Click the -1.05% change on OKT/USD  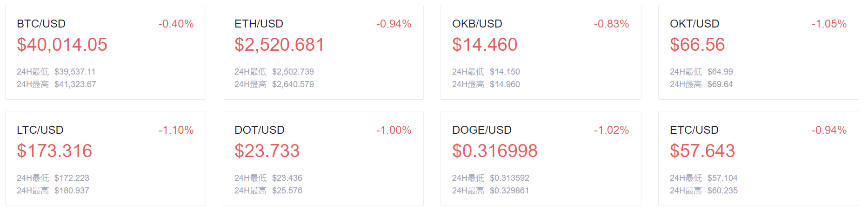pyautogui.click(x=829, y=24)
